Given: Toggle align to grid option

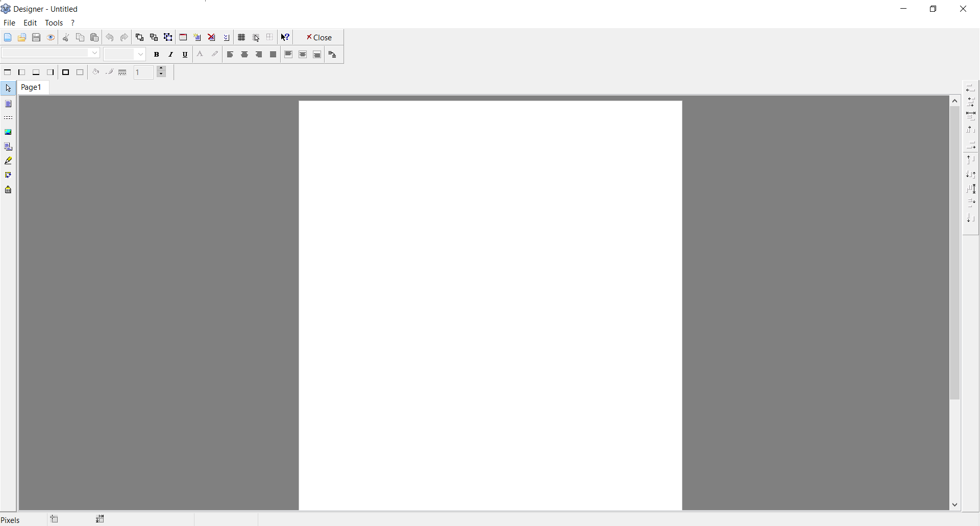Looking at the screenshot, I should pos(256,37).
